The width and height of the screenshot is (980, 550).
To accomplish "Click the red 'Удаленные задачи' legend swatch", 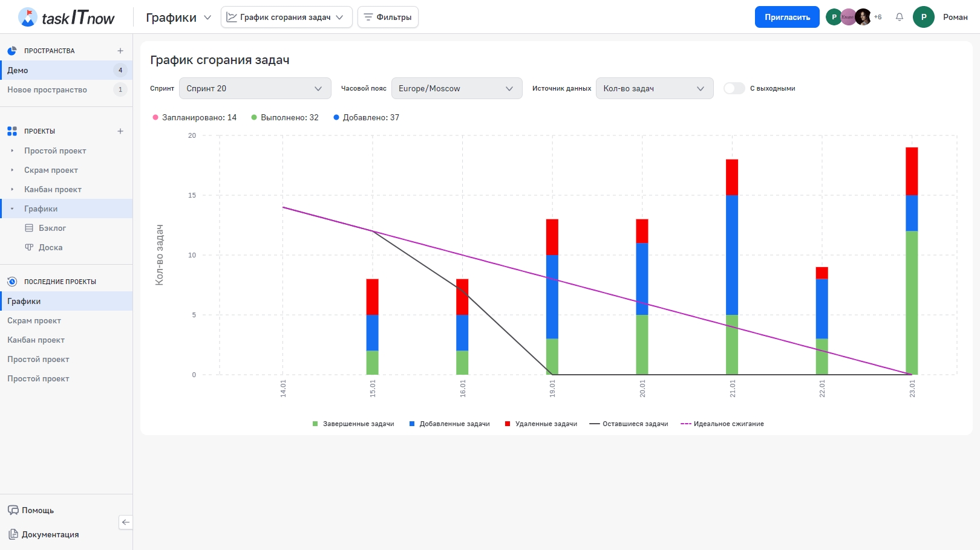I will (508, 424).
